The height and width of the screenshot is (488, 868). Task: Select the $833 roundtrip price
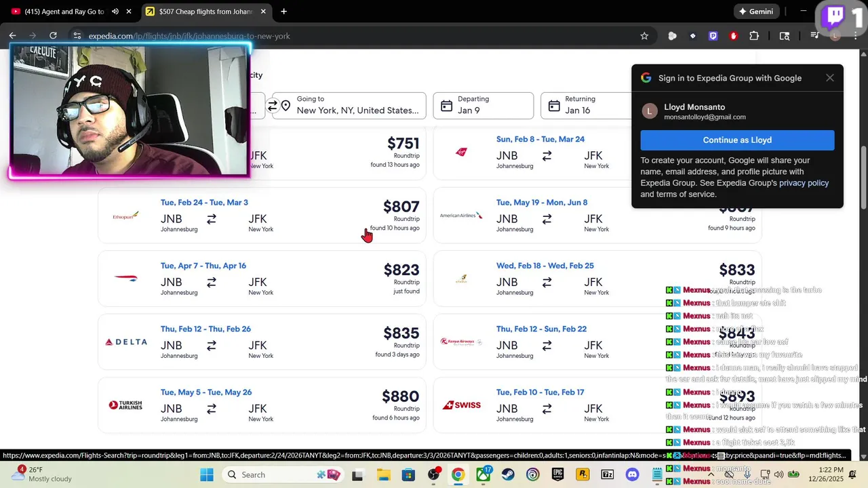tap(737, 270)
